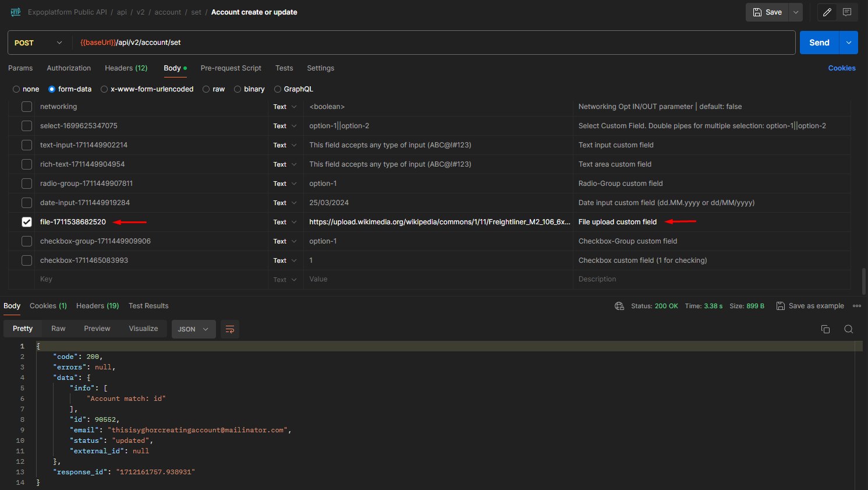Screen dimensions: 868x490
Task: Expand the Save button chevron
Action: pos(795,12)
